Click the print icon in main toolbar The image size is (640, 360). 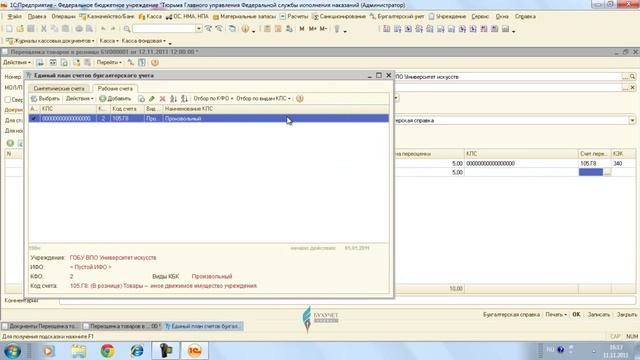tap(79, 29)
